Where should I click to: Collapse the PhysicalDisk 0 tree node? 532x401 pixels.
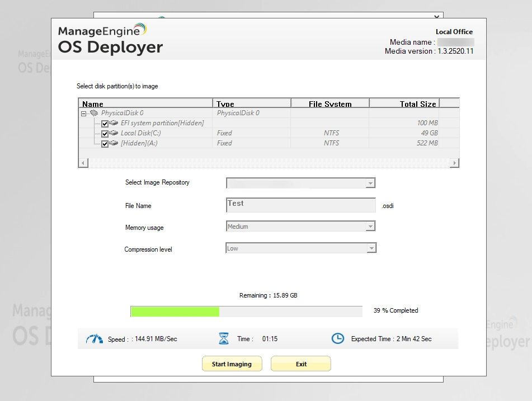[83, 114]
